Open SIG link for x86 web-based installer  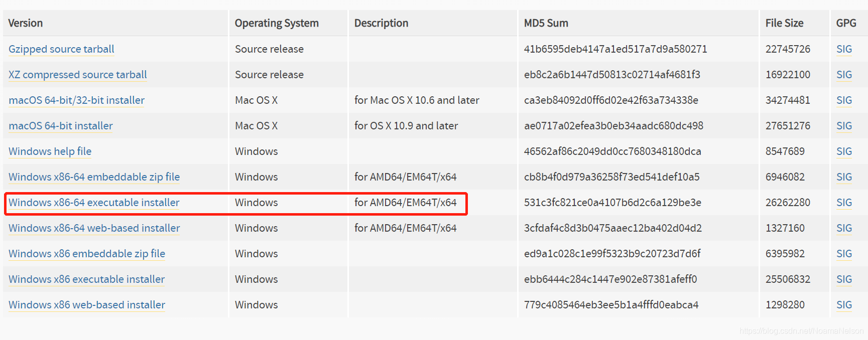coord(844,305)
